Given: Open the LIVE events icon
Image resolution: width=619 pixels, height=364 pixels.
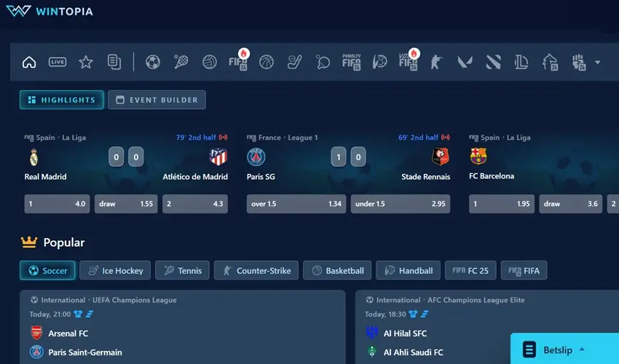Looking at the screenshot, I should 58,62.
